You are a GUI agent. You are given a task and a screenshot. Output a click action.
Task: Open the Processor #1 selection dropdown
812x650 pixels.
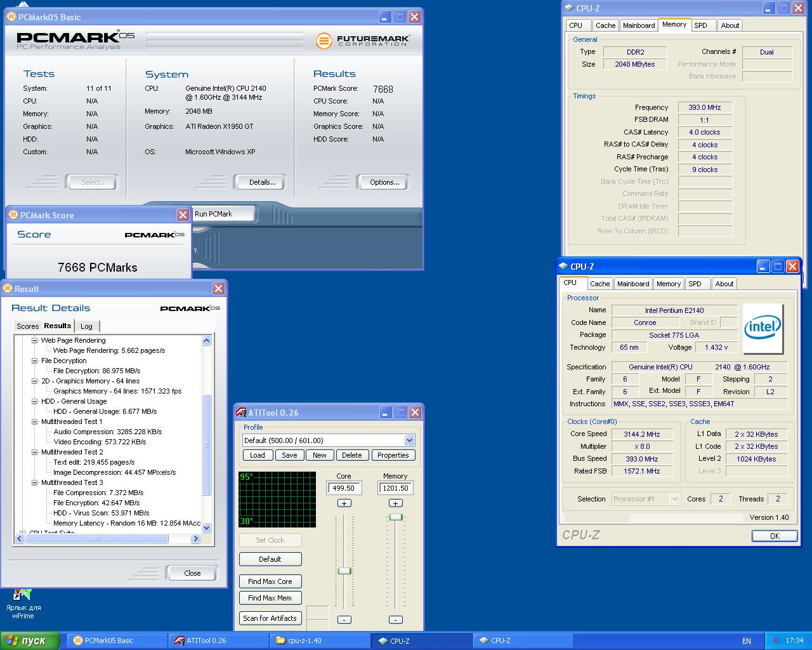pyautogui.click(x=675, y=499)
